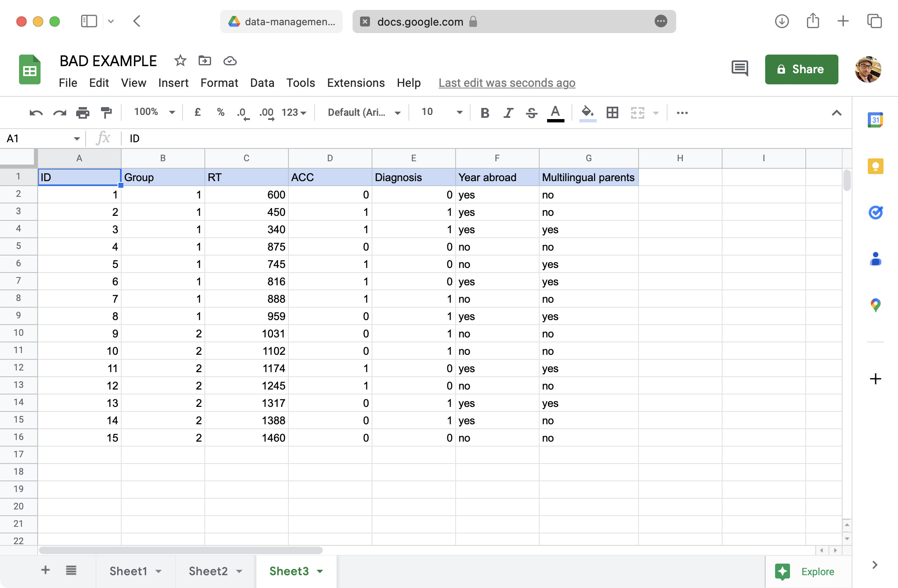Click the undo arrow icon

pos(36,112)
